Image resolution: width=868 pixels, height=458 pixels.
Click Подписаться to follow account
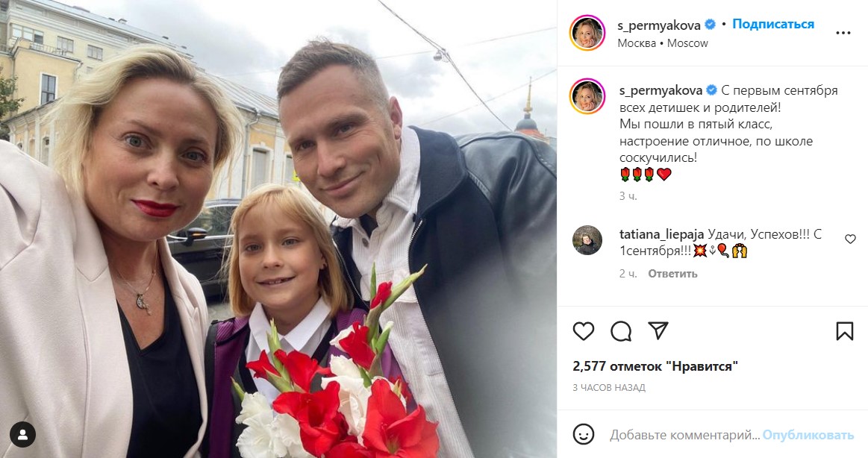(773, 24)
